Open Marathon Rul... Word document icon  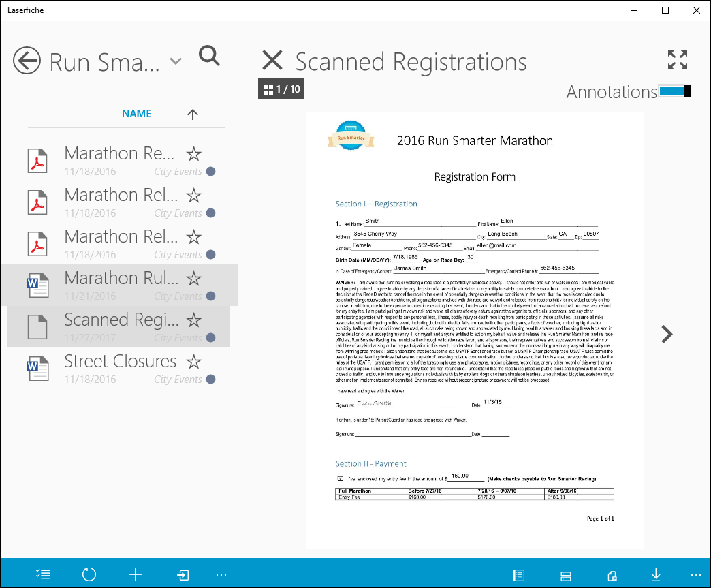tap(37, 285)
